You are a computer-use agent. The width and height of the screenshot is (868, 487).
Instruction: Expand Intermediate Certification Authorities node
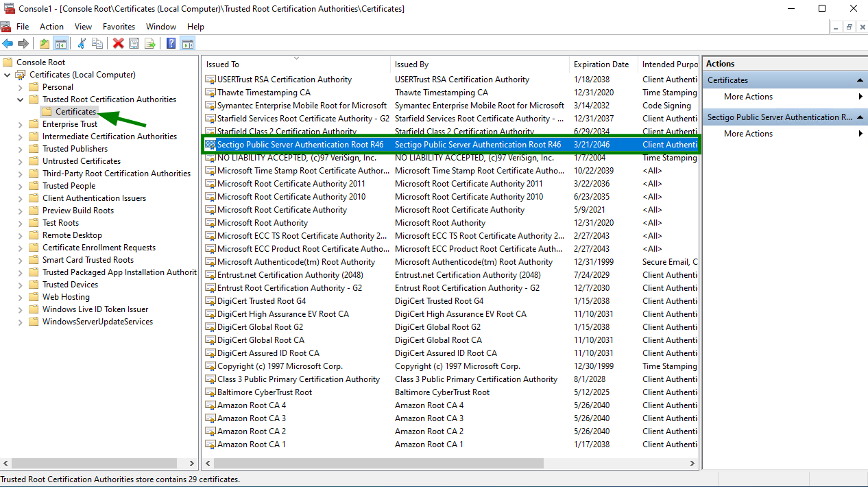[x=20, y=136]
